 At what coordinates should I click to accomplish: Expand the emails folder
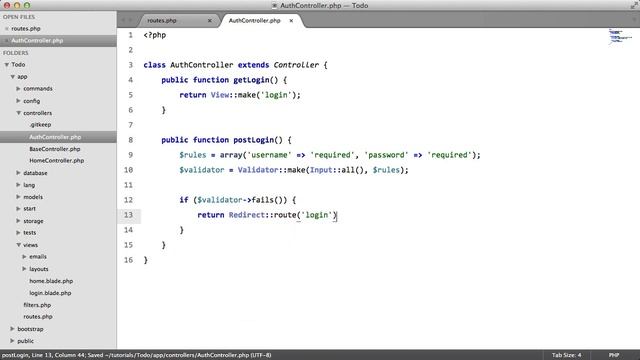[x=24, y=257]
